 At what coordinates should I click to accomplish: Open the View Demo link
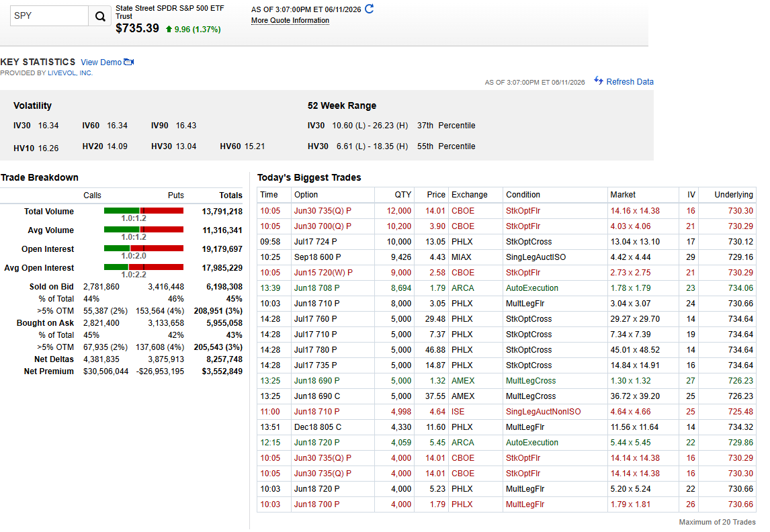point(101,62)
